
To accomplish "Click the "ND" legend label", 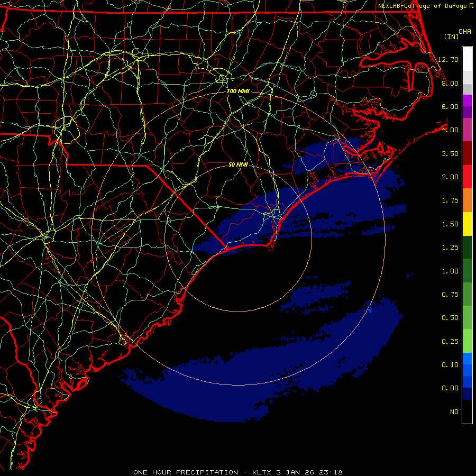I will tap(454, 412).
